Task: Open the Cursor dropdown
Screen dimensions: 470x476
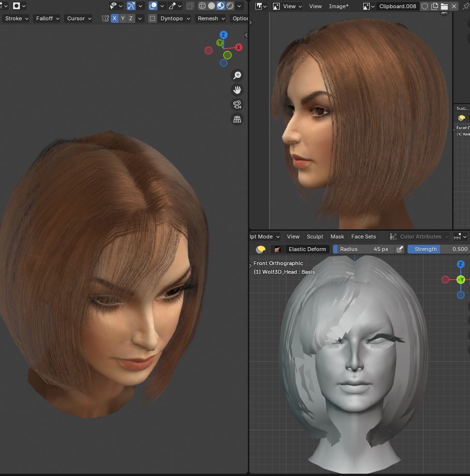Action: [78, 18]
